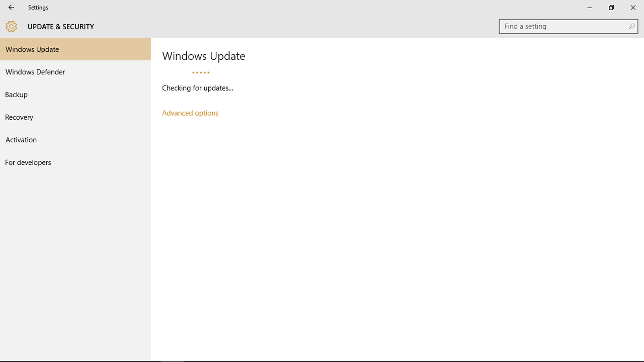
Task: Focus the Find a setting search box
Action: (x=569, y=26)
